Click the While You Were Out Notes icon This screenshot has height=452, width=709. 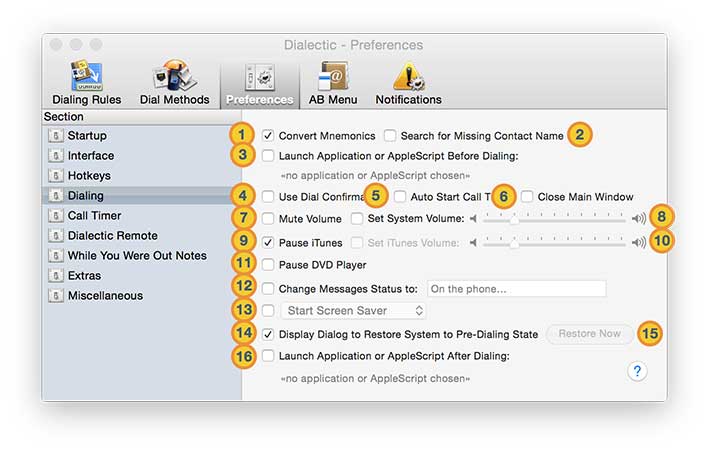click(56, 255)
